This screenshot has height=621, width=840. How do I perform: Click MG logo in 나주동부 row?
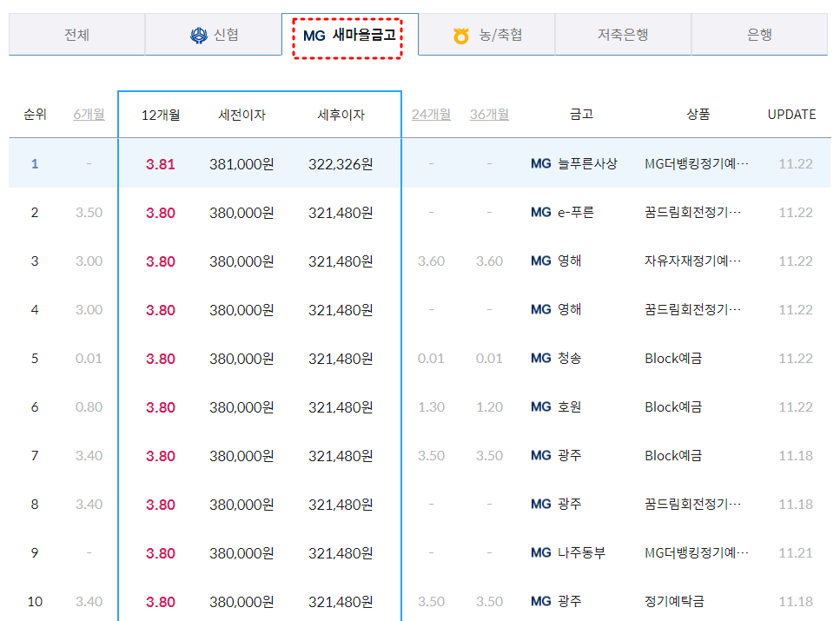pyautogui.click(x=541, y=553)
